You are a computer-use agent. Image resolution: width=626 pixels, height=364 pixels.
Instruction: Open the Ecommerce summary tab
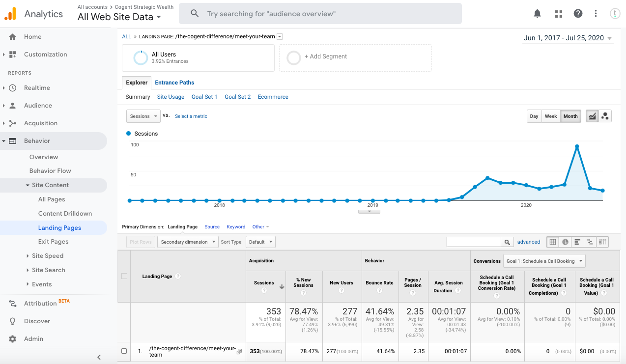(x=273, y=97)
